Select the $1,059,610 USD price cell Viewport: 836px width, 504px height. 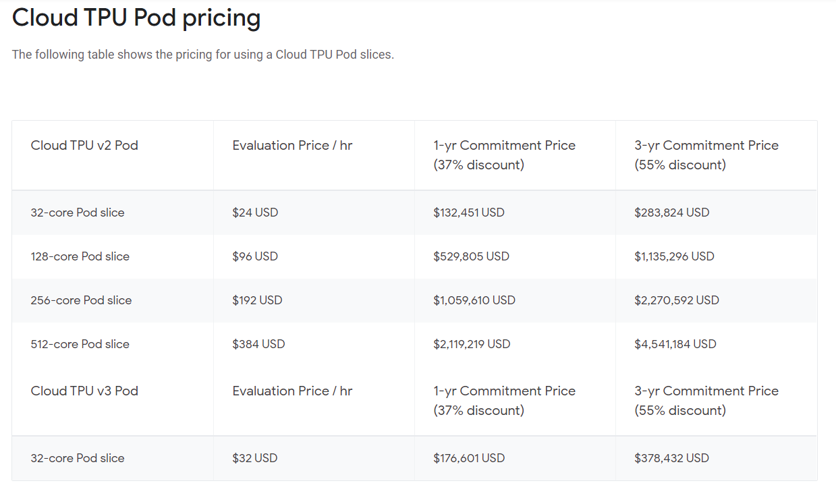(474, 300)
